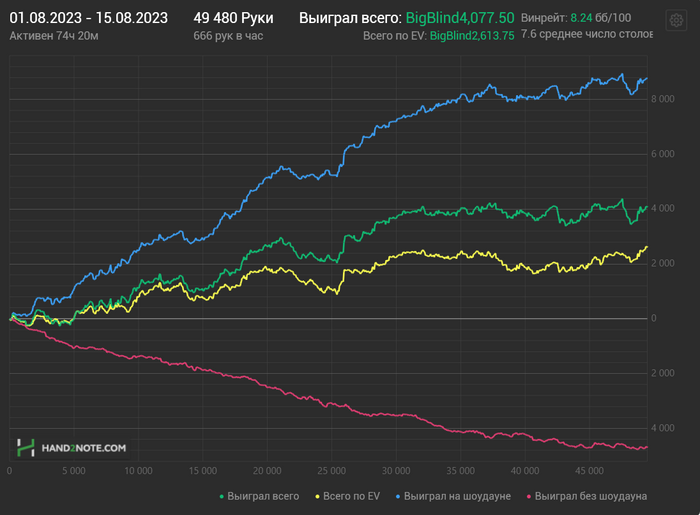Viewport: 700px width, 515px height.
Task: Click the HAND2NOTE.COM logo
Action: tap(71, 448)
